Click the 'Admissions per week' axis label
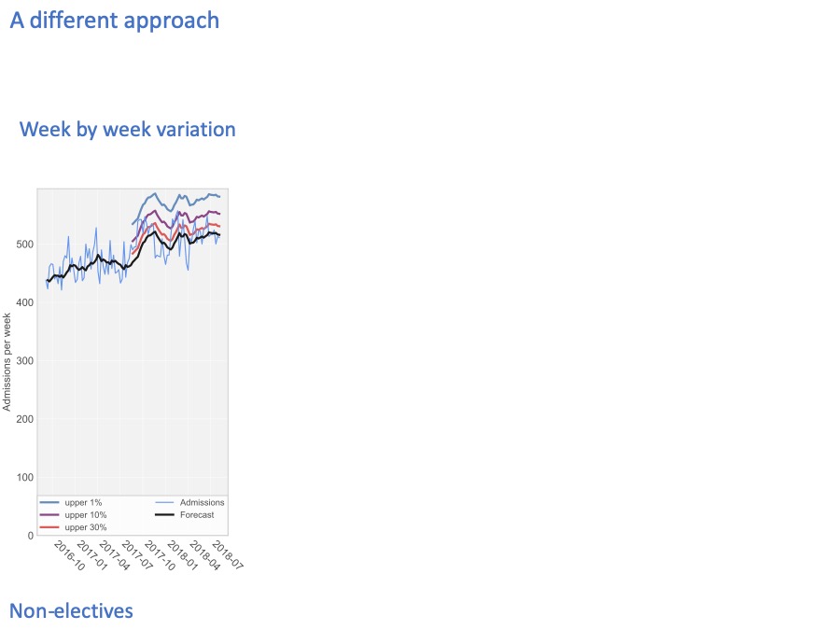The image size is (840, 630). [x=7, y=362]
